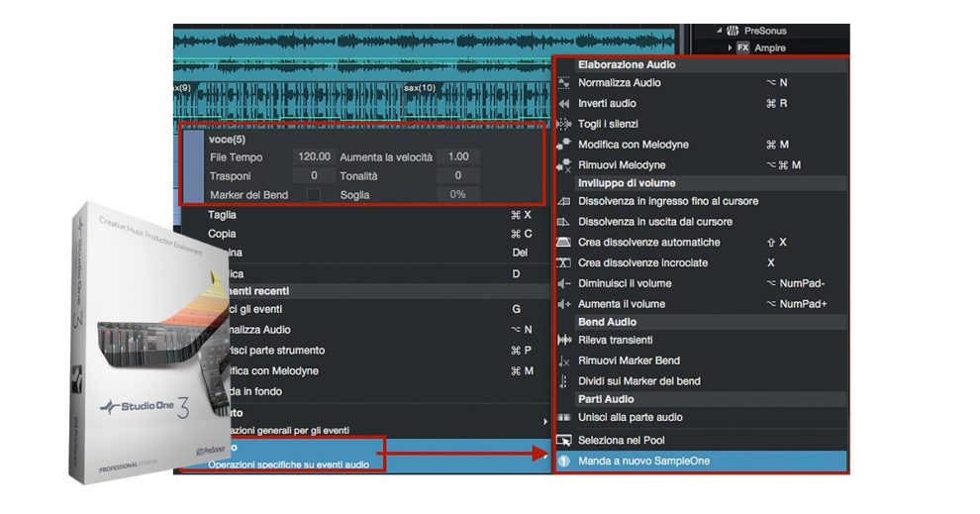Toggle the Marker del Bend checkbox
The height and width of the screenshot is (514, 980).
point(314,195)
